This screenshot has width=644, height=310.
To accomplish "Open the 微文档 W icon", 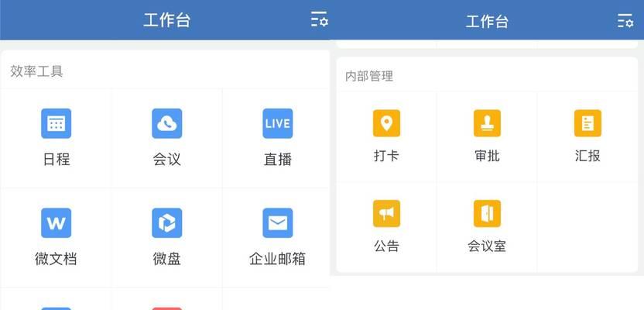I will 56,223.
